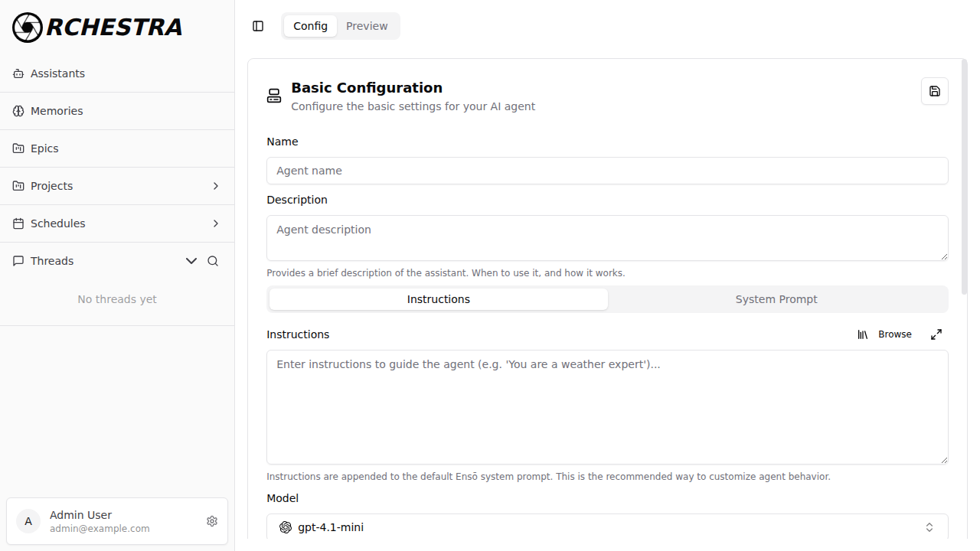Switch to the Config tab
The image size is (980, 551).
311,26
